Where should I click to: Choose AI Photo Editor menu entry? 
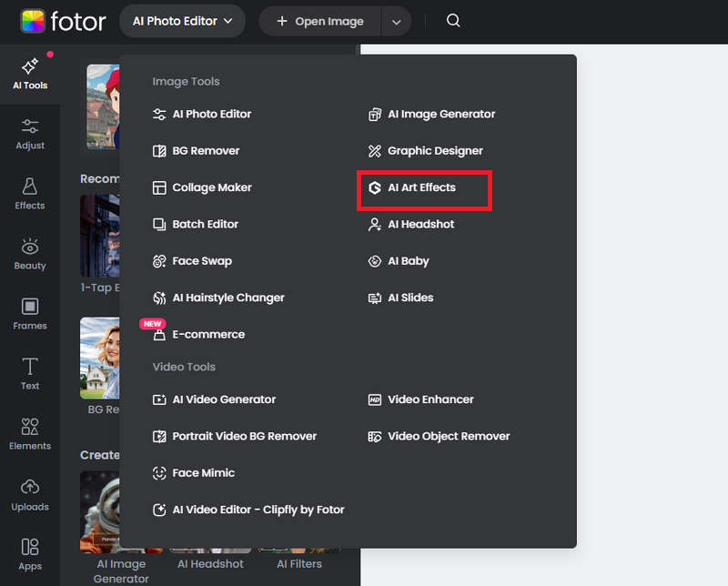[x=202, y=114]
